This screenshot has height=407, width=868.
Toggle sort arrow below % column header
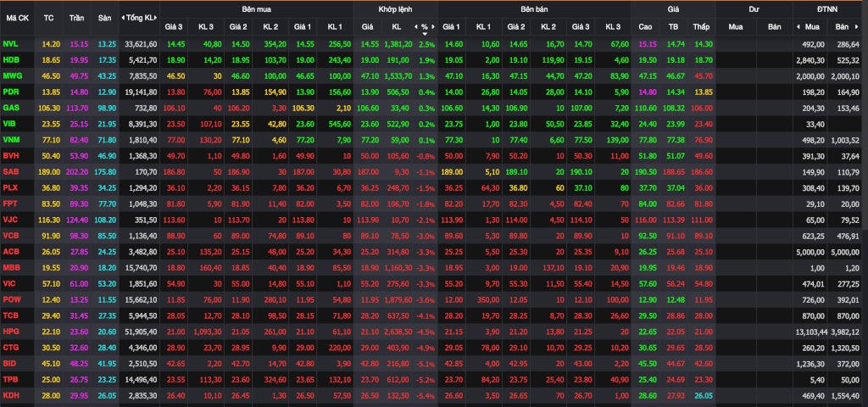(425, 33)
